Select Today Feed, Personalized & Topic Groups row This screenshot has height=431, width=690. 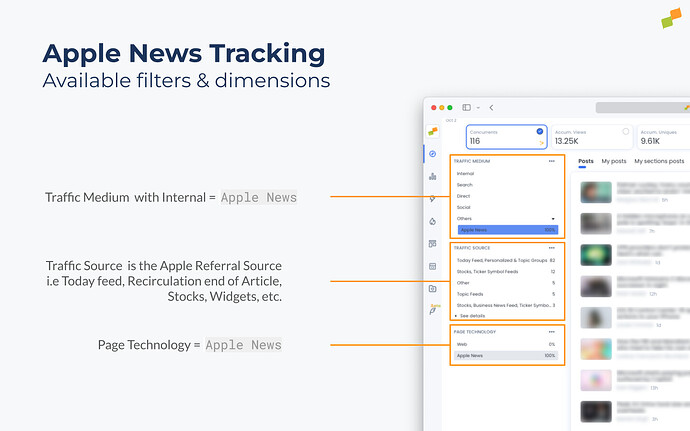[x=506, y=260]
